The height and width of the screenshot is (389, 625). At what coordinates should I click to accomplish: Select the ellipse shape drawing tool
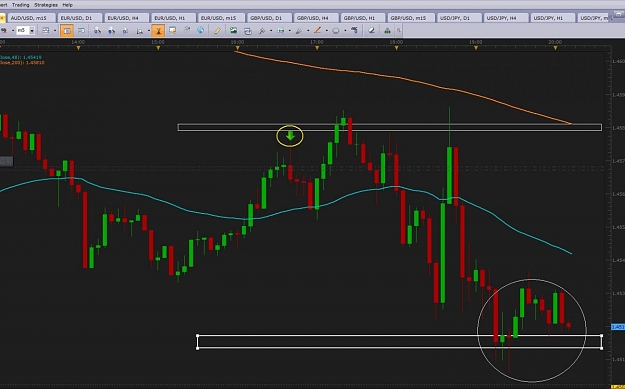point(336,31)
